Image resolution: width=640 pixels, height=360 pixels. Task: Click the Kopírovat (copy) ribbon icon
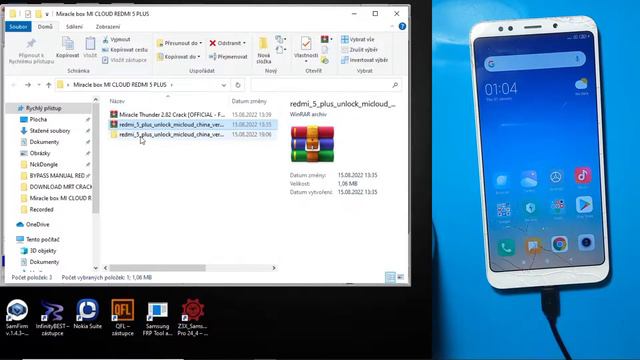coord(68,47)
